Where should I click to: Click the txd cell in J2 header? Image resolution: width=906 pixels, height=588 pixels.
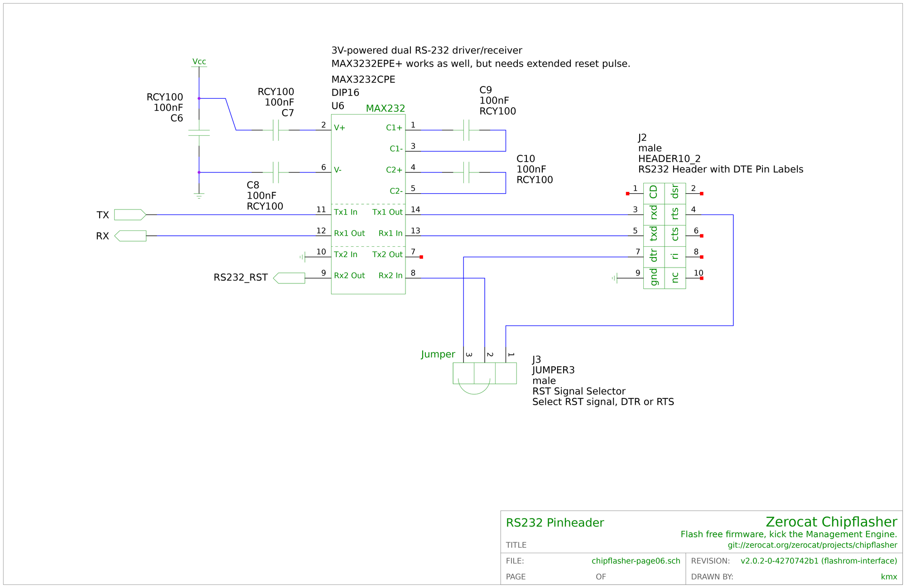tap(654, 236)
